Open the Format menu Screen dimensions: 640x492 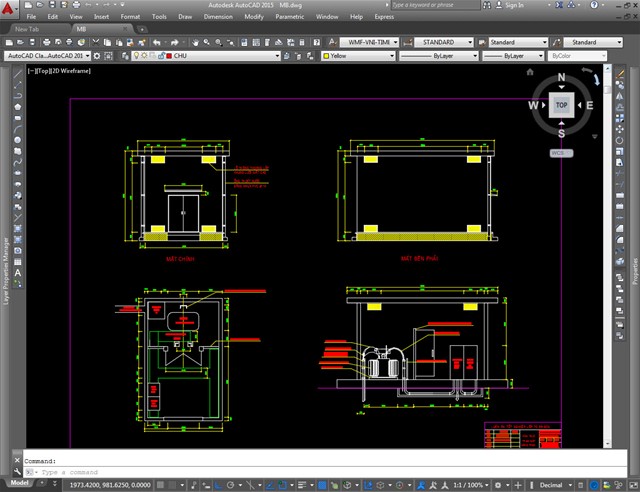(x=130, y=17)
